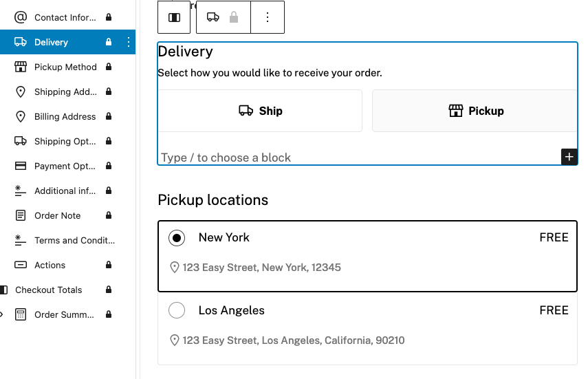Open the block toolbar three-dot options menu

268,17
